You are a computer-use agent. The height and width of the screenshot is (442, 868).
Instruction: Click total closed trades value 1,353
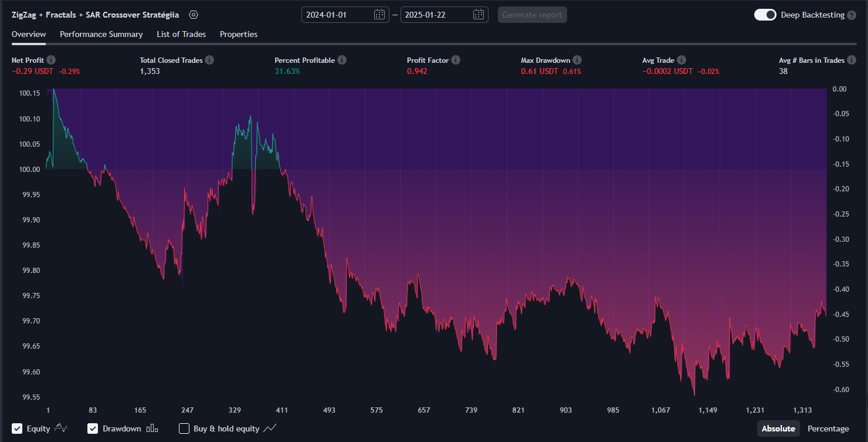point(150,71)
